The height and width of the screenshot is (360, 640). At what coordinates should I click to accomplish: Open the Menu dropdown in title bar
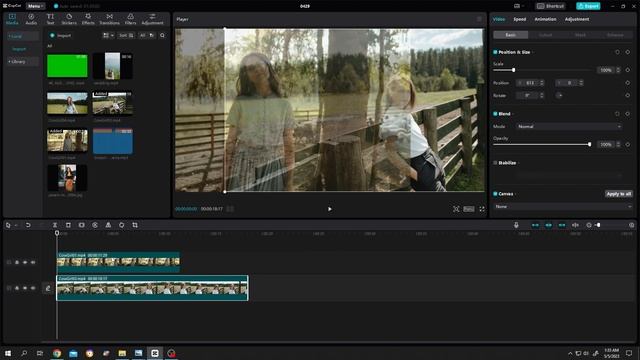[36, 6]
